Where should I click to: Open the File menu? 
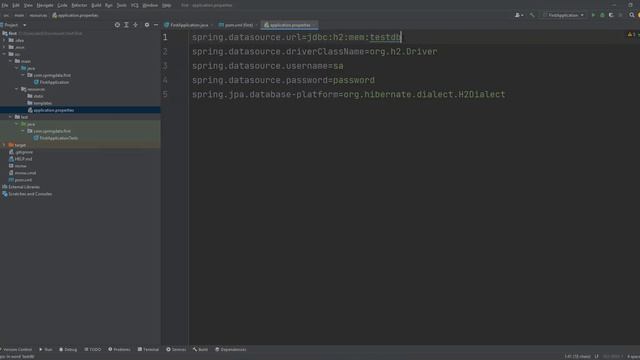4,5
